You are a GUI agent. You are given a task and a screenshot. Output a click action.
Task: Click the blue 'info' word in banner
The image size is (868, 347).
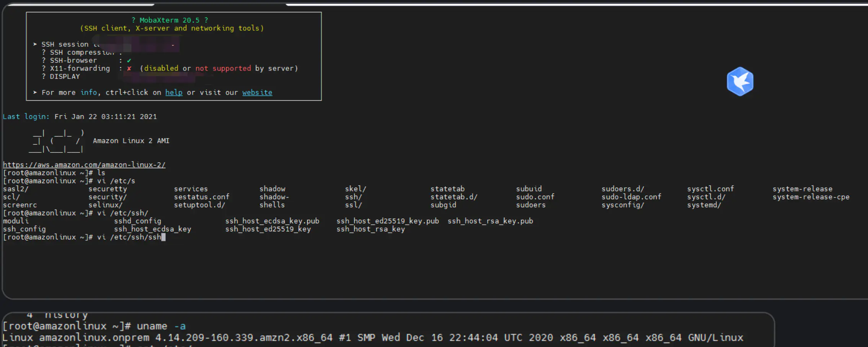point(89,93)
